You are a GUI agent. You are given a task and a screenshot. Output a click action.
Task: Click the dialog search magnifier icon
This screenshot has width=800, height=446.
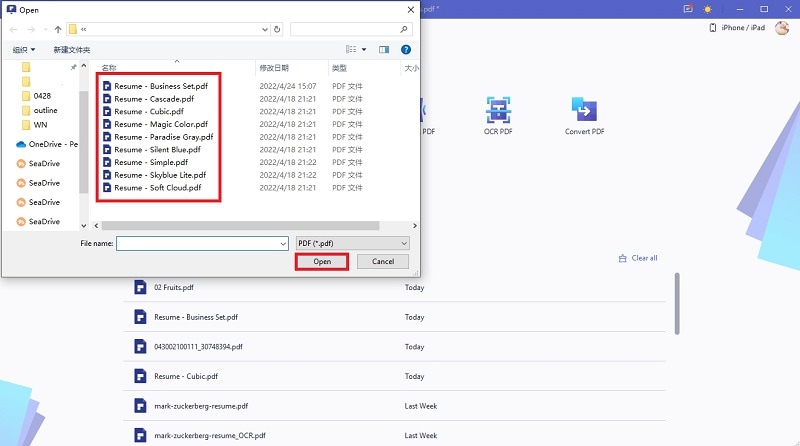coord(404,30)
